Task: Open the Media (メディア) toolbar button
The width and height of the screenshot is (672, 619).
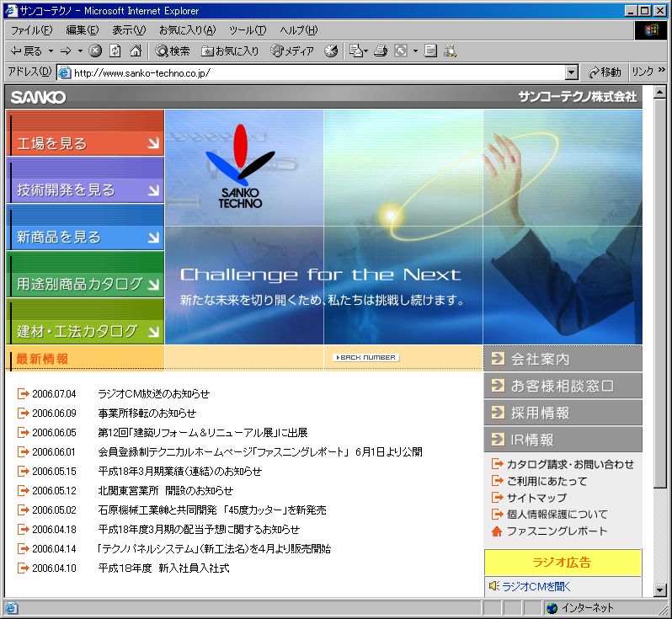Action: 292,51
